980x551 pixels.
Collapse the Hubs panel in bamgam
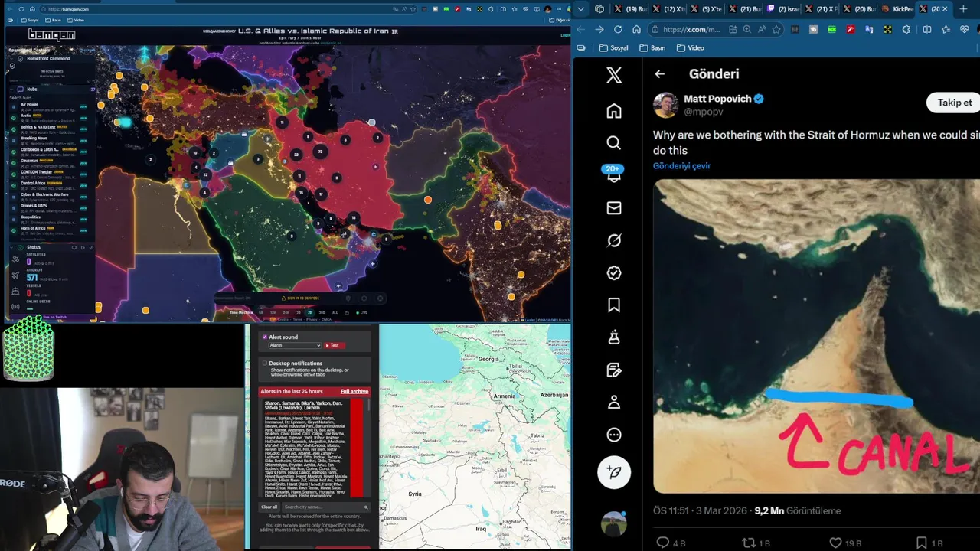tap(11, 90)
